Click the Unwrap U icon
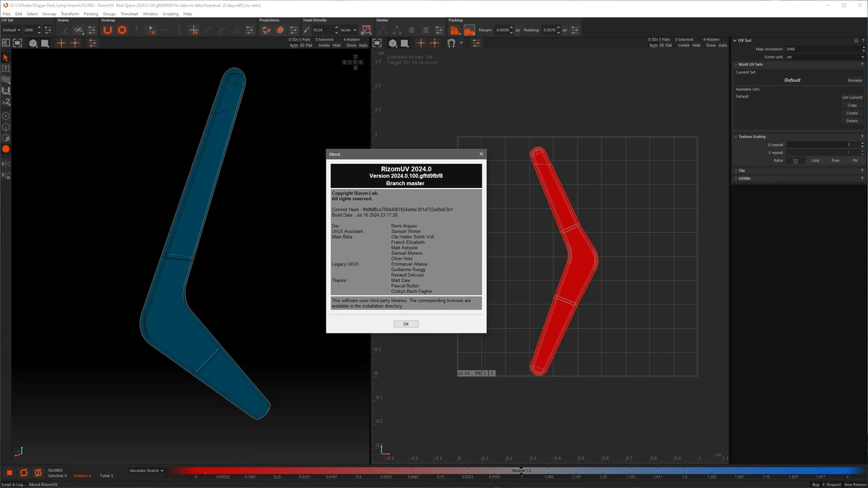The height and width of the screenshot is (488, 868). (108, 30)
